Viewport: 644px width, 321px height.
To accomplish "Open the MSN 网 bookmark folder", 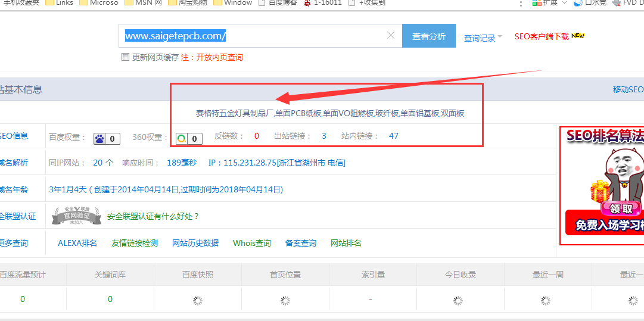I will 143,3.
